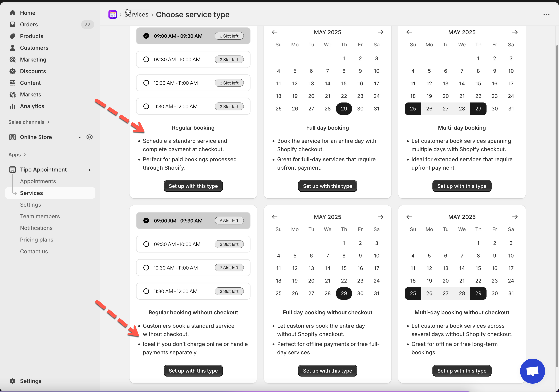Click the Home icon in sidebar
559x392 pixels.
[13, 13]
